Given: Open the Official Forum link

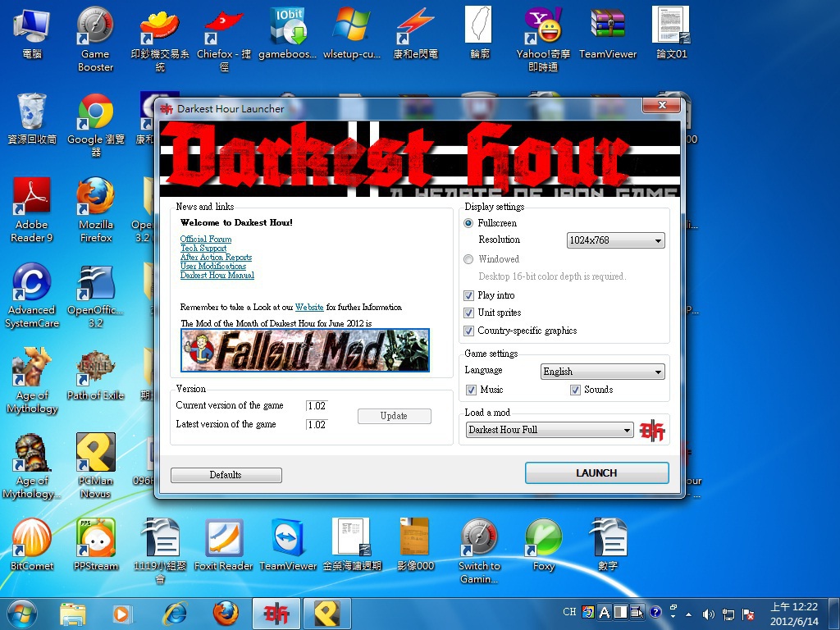Looking at the screenshot, I should click(x=206, y=240).
